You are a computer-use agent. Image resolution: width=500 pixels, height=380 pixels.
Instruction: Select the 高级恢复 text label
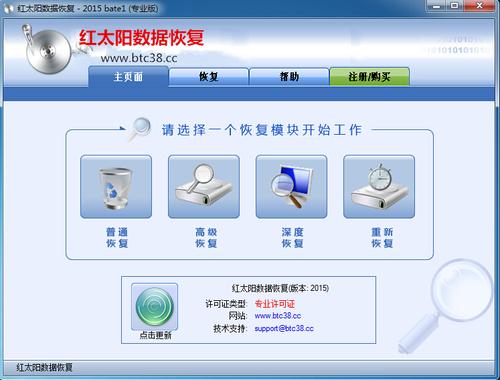pyautogui.click(x=206, y=237)
